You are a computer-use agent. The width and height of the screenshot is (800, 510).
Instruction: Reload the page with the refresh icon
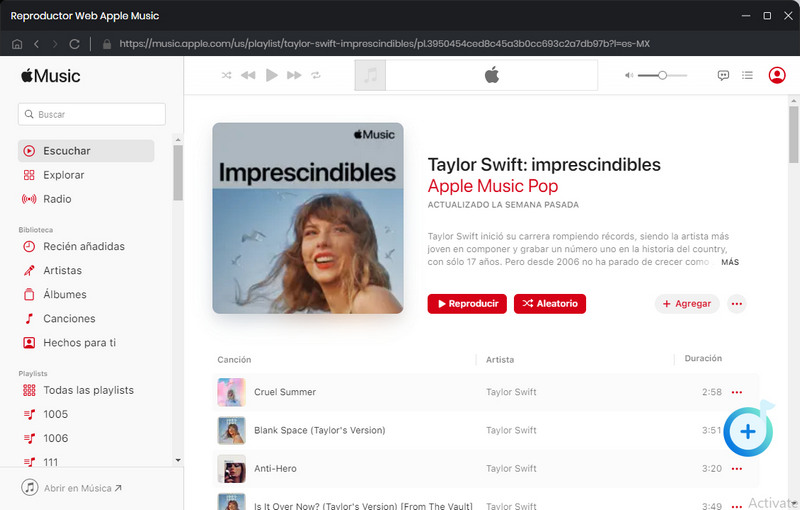tap(74, 44)
